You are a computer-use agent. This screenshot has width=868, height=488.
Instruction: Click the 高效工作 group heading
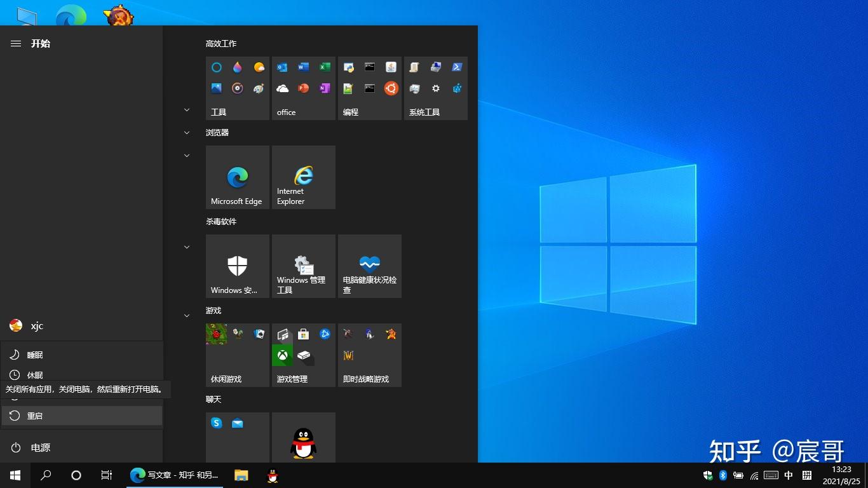tap(221, 44)
